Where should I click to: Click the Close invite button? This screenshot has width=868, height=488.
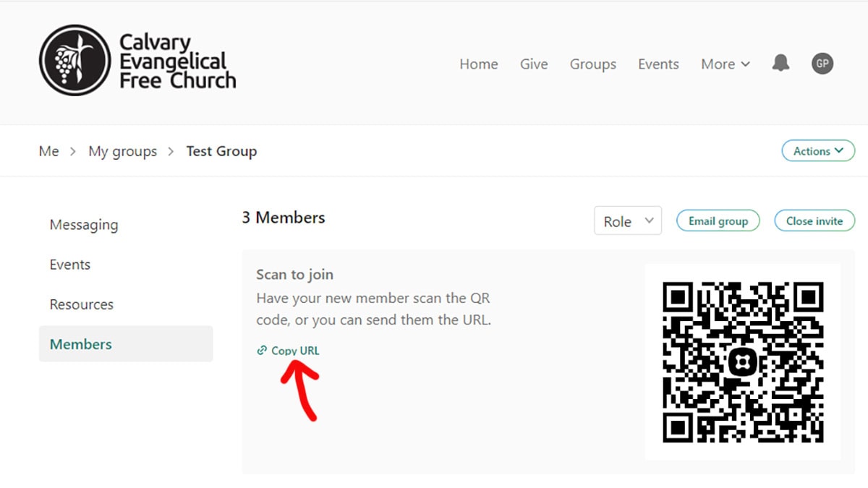(814, 221)
